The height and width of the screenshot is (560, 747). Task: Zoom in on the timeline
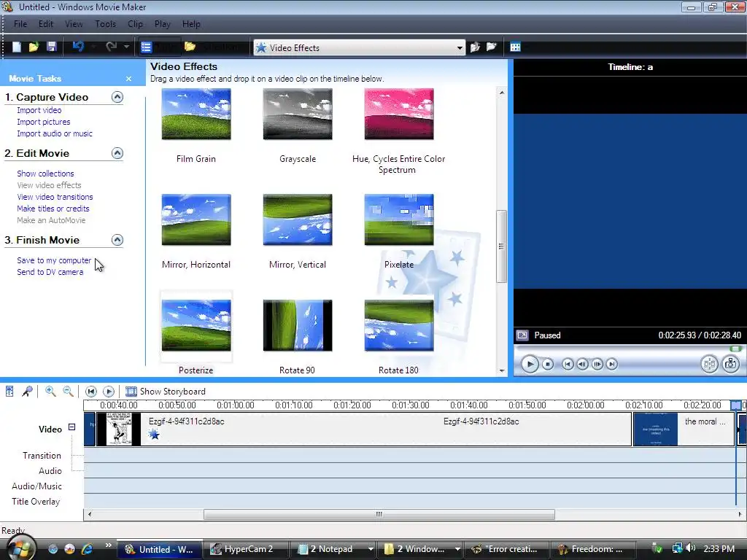tap(50, 392)
